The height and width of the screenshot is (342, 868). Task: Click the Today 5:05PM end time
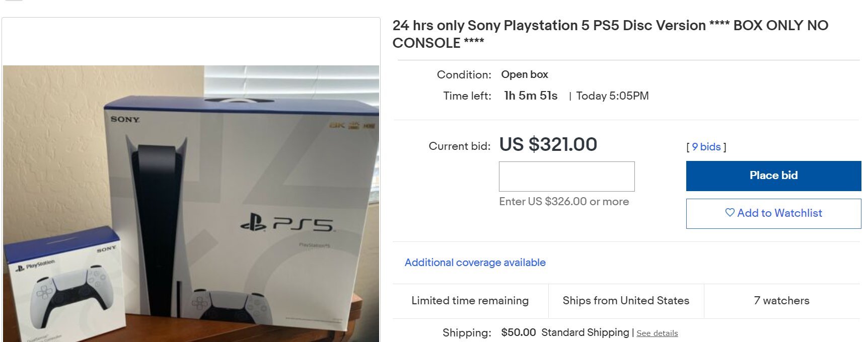click(x=612, y=96)
